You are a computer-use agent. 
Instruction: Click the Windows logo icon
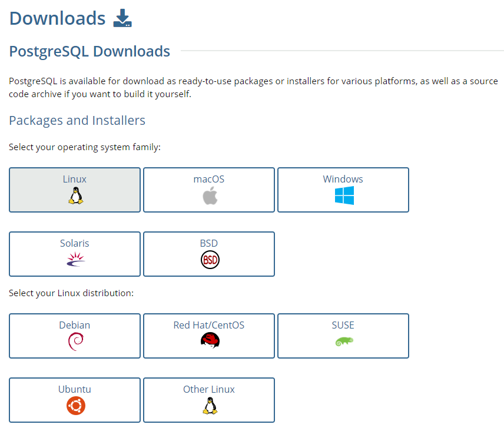click(344, 195)
